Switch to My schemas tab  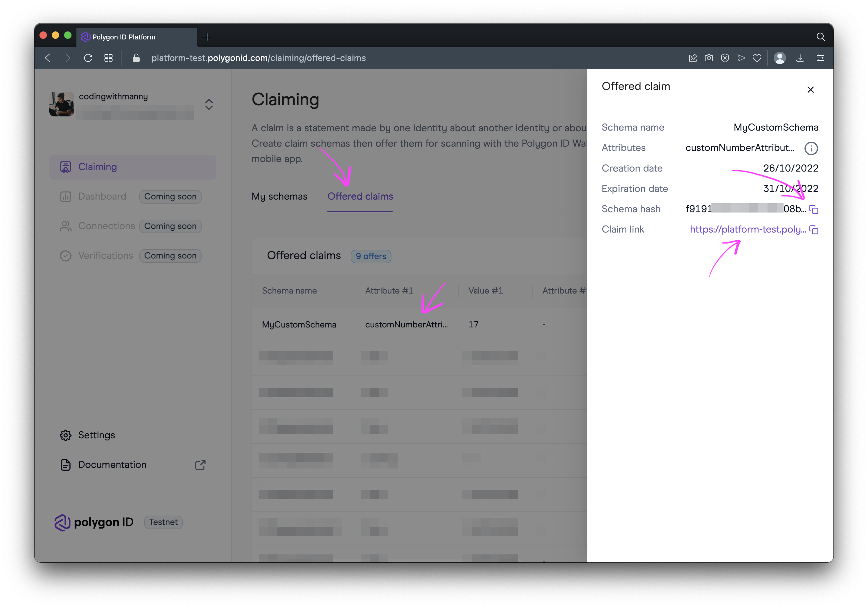(x=279, y=197)
